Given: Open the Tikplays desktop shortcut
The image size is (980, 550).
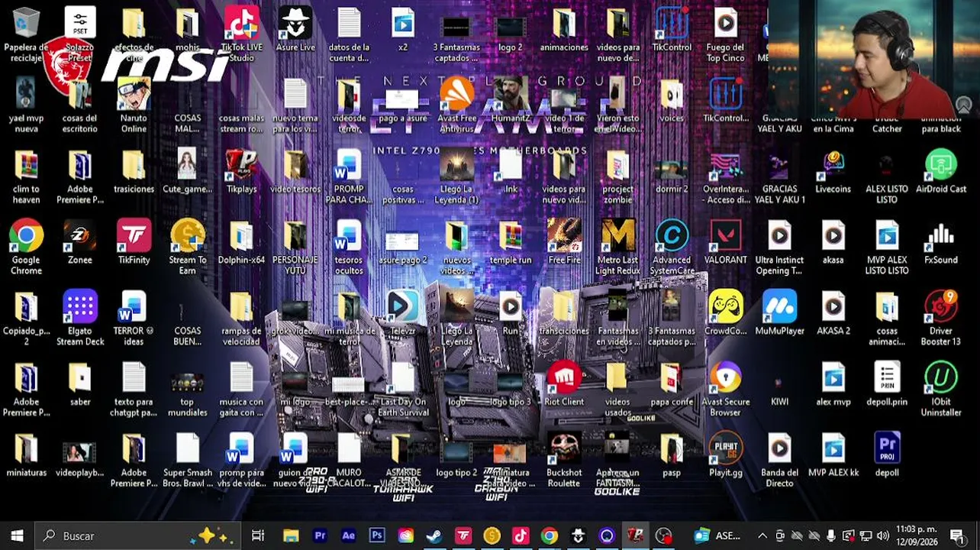Looking at the screenshot, I should (x=241, y=172).
